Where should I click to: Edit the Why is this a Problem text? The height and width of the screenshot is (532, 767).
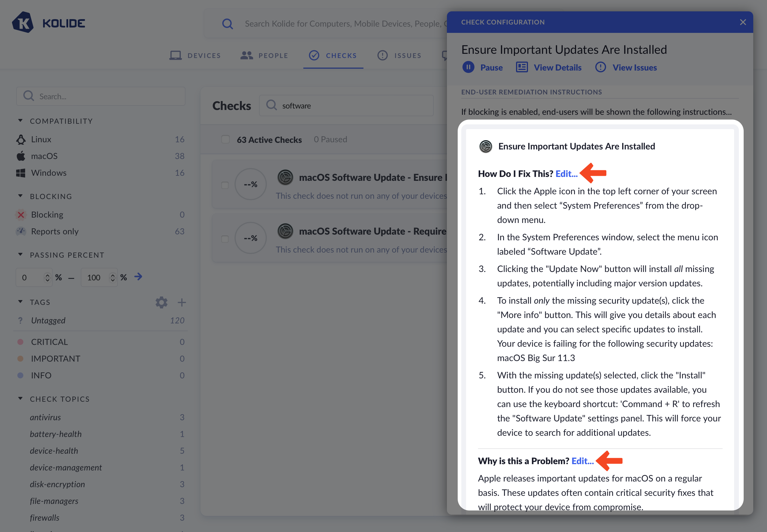pyautogui.click(x=582, y=461)
